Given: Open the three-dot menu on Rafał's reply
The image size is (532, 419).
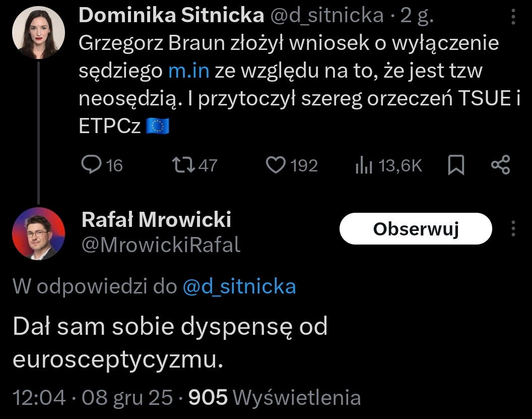Looking at the screenshot, I should (513, 229).
